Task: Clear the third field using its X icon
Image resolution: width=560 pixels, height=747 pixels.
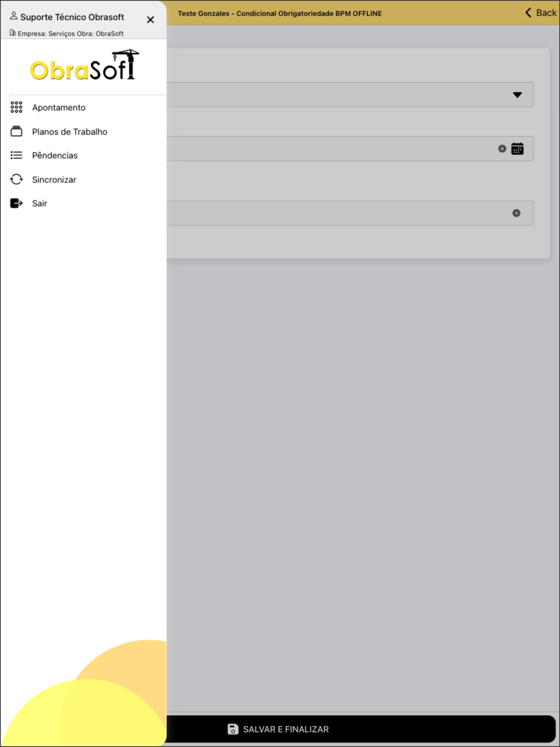Action: (516, 213)
